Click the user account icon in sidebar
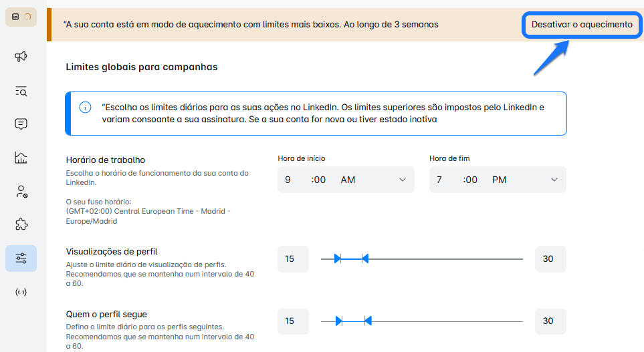The image size is (644, 352). (x=21, y=192)
